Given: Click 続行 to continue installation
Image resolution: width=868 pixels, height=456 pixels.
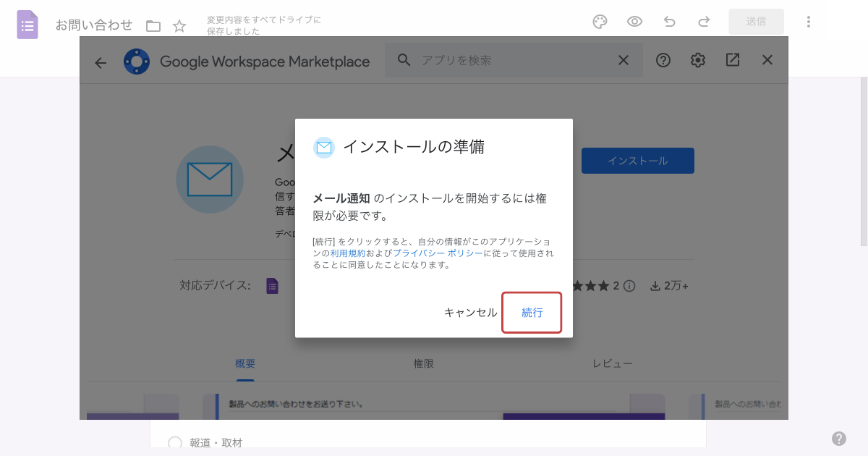Looking at the screenshot, I should pos(532,313).
